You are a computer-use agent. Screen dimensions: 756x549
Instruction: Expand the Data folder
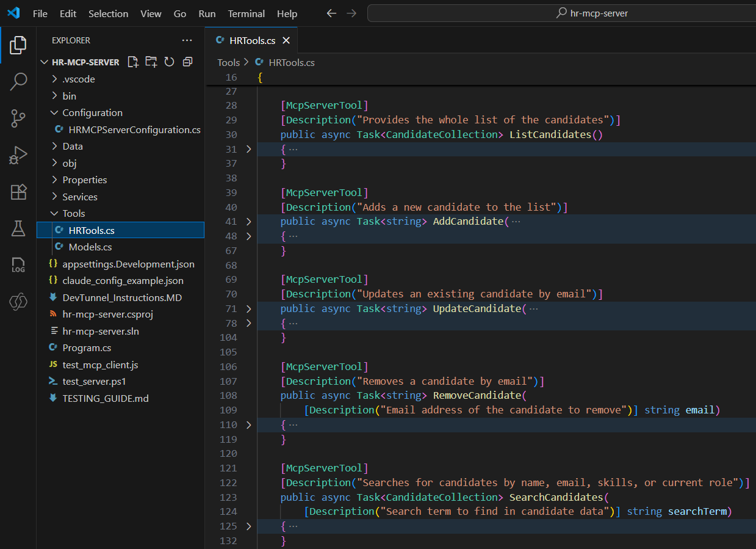(73, 146)
